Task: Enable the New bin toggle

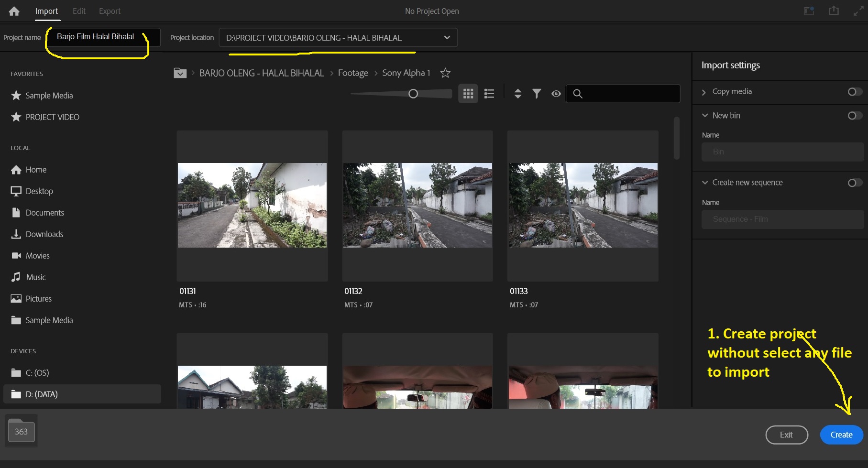Action: [x=855, y=116]
